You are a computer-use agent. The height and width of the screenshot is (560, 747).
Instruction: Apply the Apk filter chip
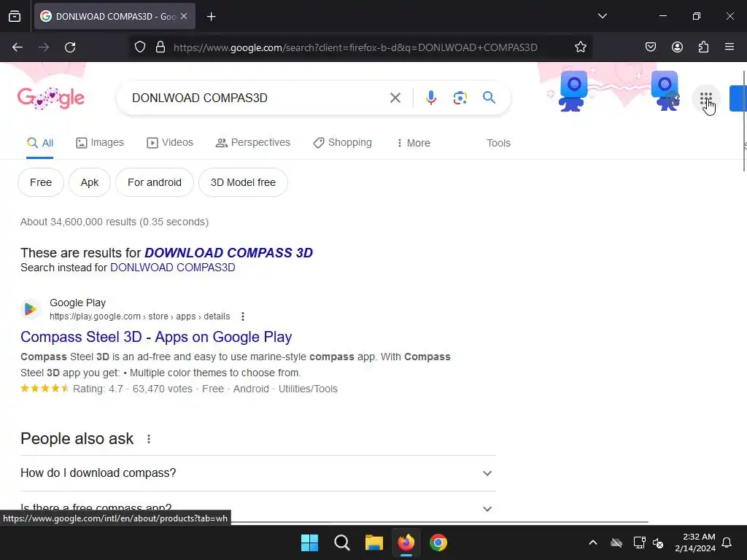coord(90,182)
